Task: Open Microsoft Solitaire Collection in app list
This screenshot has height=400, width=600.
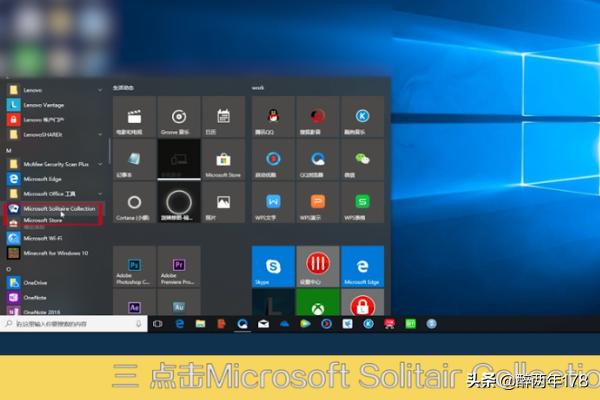Action: 54,209
